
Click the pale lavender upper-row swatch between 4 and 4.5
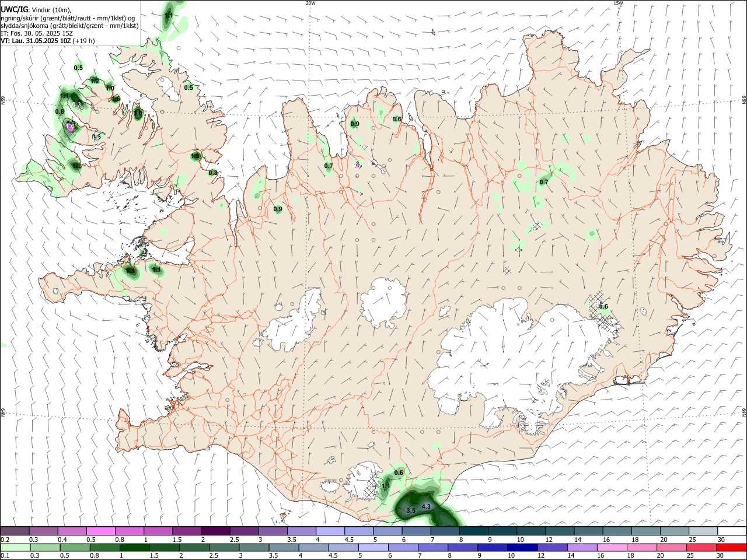click(x=330, y=531)
